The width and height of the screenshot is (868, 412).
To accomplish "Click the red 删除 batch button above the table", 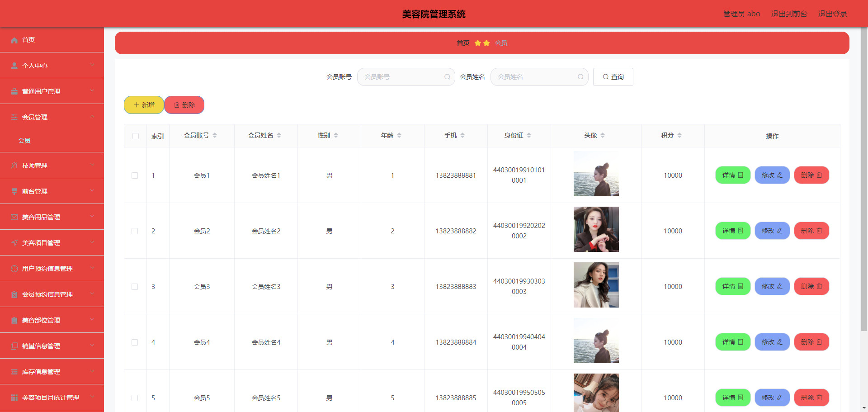I will pyautogui.click(x=184, y=105).
